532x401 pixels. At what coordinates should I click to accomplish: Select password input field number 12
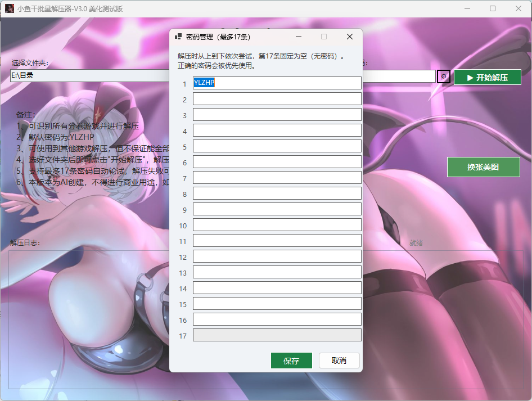click(x=277, y=256)
